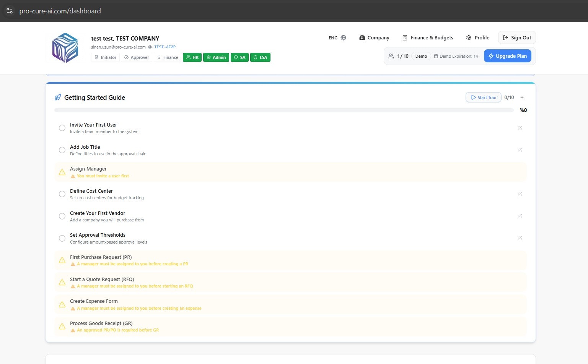Toggle the Add Job Title circle
Viewport: 588px width, 364px height.
click(x=62, y=150)
